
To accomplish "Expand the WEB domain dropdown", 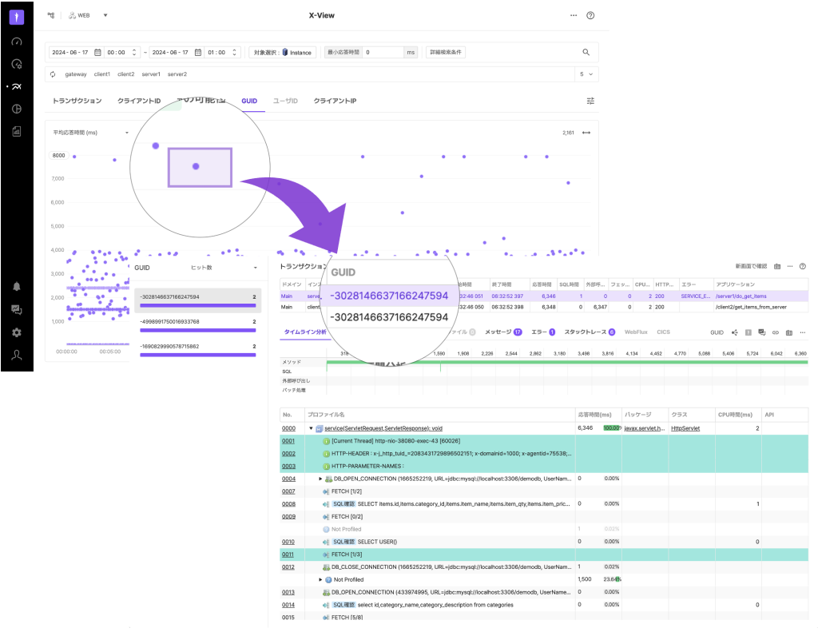I will 105,15.
